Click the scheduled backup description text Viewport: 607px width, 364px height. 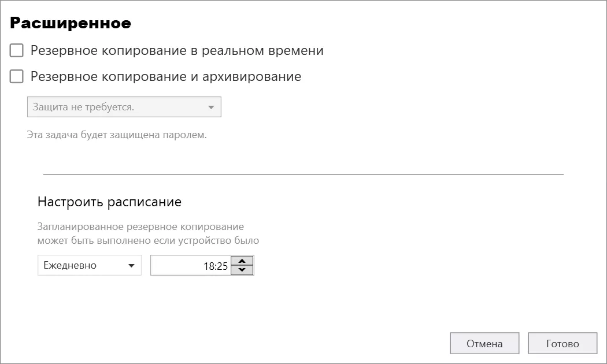coord(148,233)
